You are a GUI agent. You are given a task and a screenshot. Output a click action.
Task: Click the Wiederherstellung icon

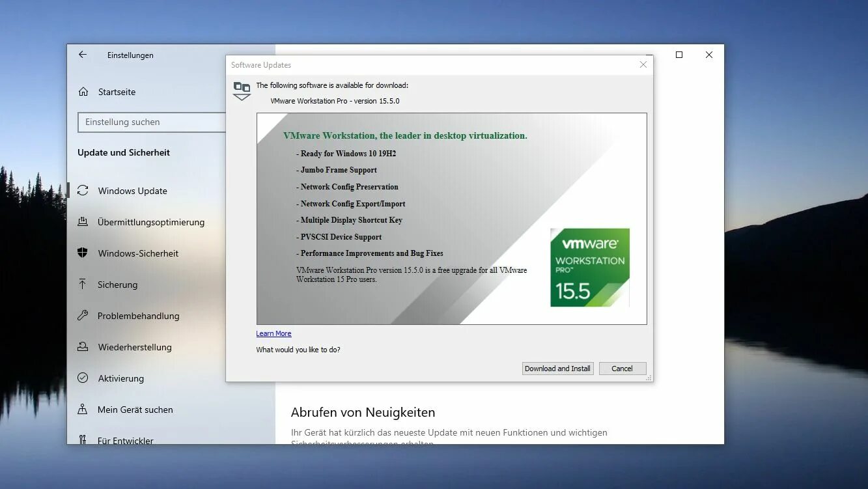pyautogui.click(x=83, y=346)
